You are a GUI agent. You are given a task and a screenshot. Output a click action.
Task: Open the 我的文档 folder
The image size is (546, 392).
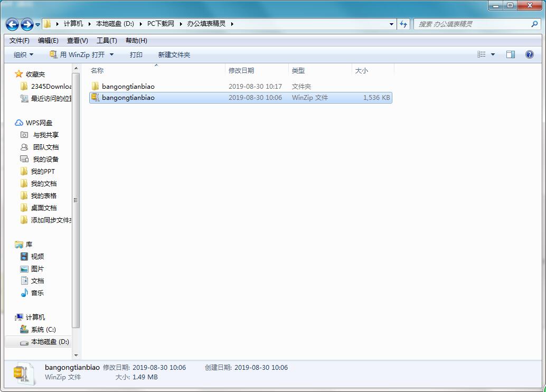[39, 184]
